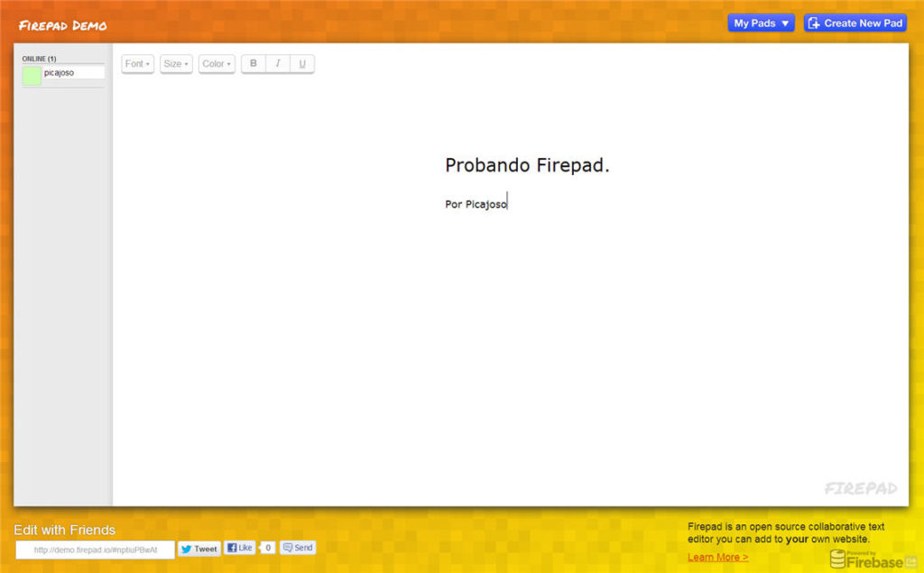The height and width of the screenshot is (573, 924).
Task: Open the Learn More link
Action: [x=717, y=557]
